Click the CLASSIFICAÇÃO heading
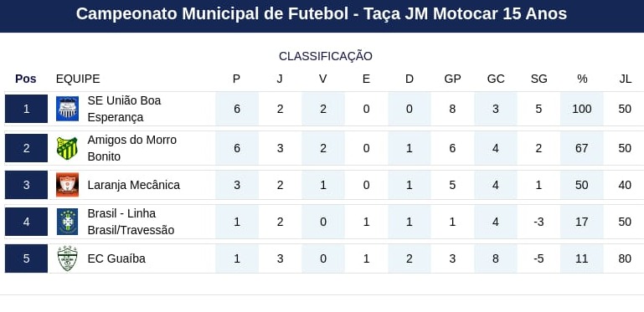This screenshot has height=312, width=644. coord(326,56)
